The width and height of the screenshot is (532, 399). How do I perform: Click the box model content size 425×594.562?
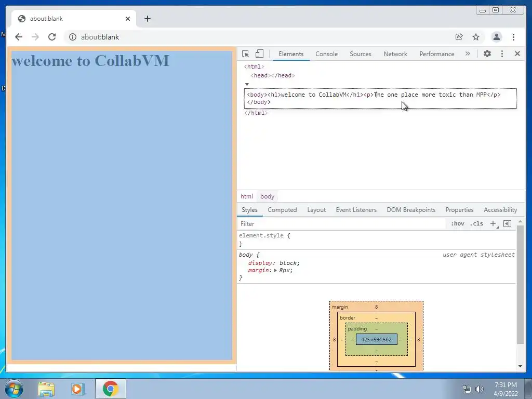pyautogui.click(x=376, y=339)
